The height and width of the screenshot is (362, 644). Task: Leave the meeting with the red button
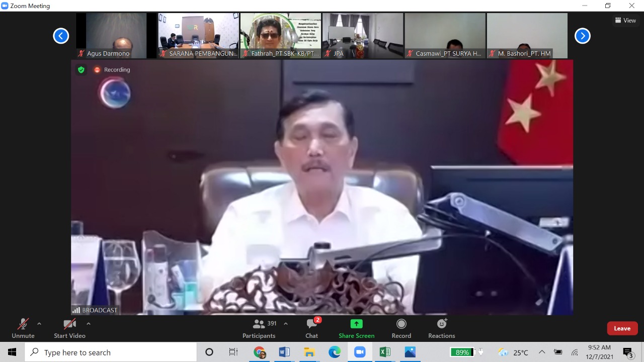point(622,328)
